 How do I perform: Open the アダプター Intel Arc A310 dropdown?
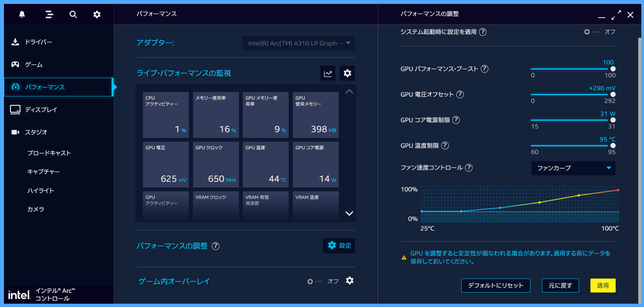298,43
